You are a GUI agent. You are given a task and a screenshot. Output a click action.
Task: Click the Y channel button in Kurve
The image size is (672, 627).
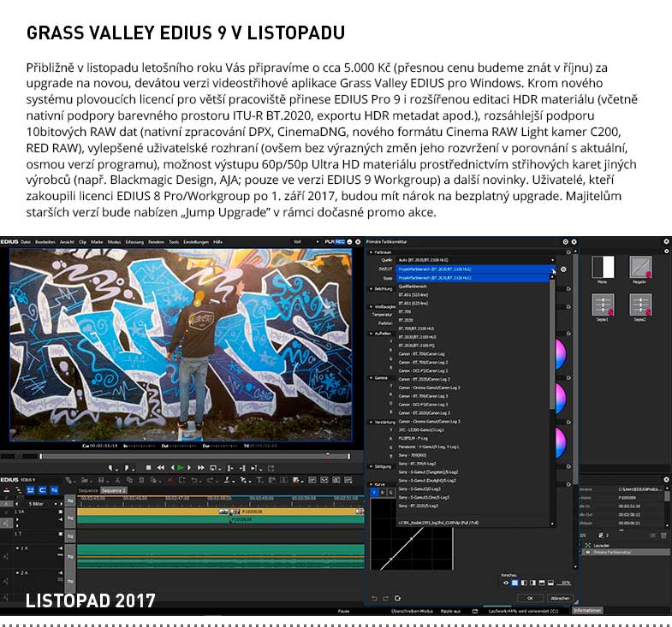tap(374, 493)
